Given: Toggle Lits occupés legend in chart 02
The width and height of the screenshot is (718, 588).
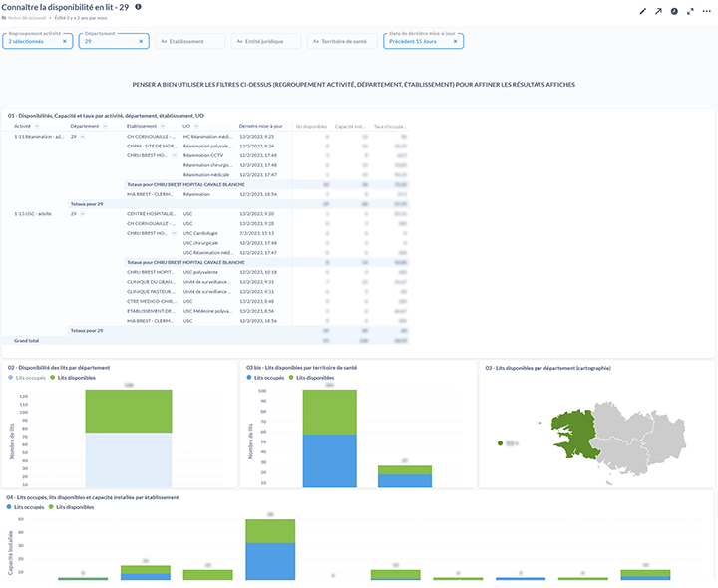Looking at the screenshot, I should click(28, 378).
